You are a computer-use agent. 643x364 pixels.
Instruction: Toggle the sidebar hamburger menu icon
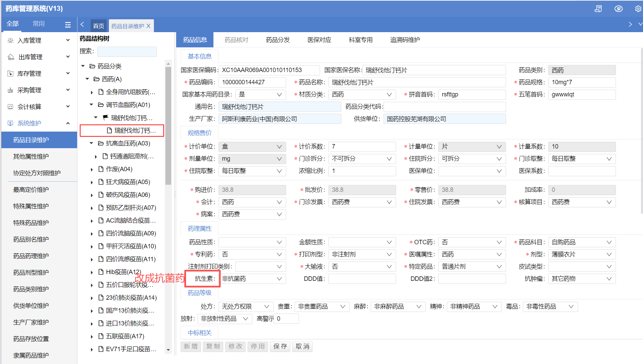point(68,24)
